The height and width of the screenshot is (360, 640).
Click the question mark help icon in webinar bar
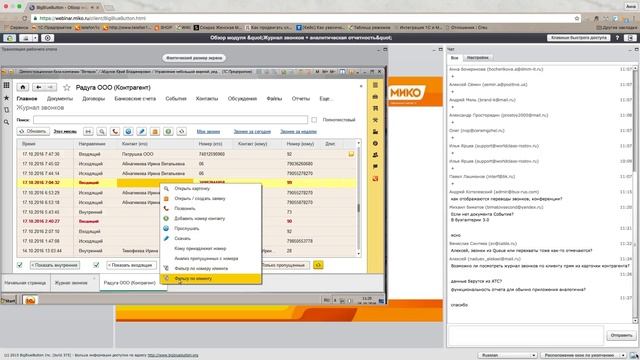click(x=617, y=38)
